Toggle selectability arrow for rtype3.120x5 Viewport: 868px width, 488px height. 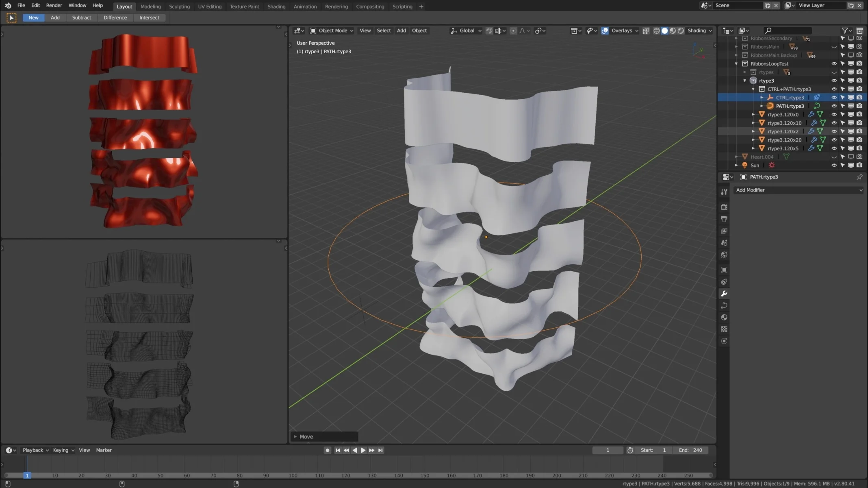(x=842, y=148)
